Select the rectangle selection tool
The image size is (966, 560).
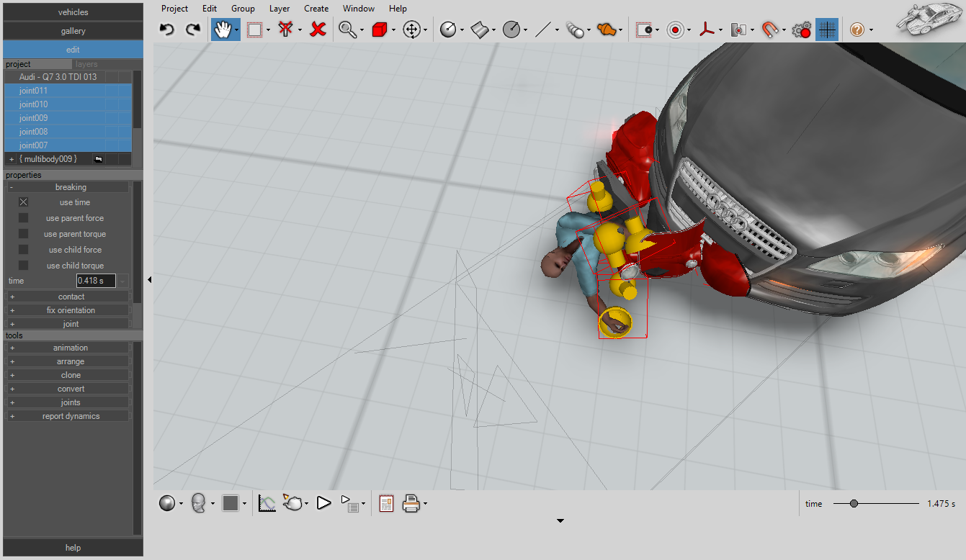254,30
